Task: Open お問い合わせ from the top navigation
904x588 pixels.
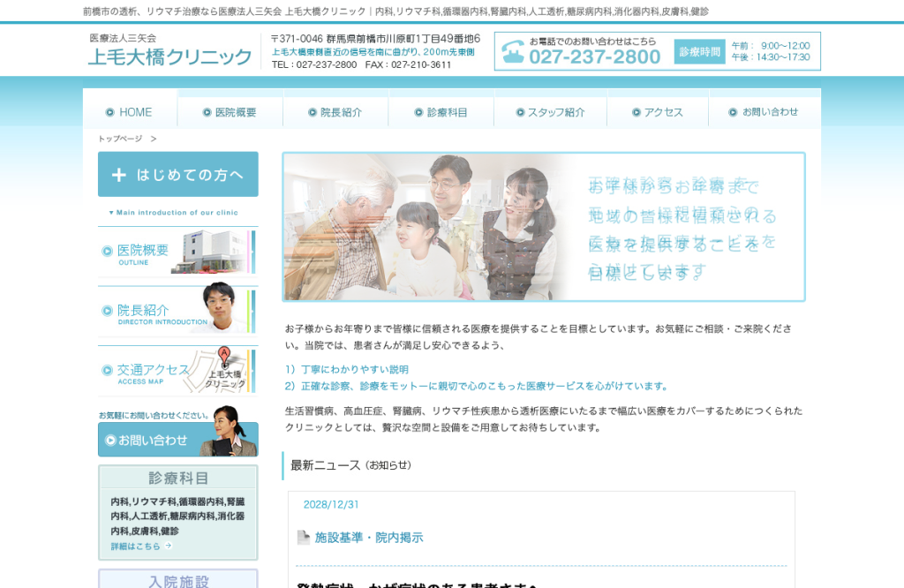Action: 764,112
